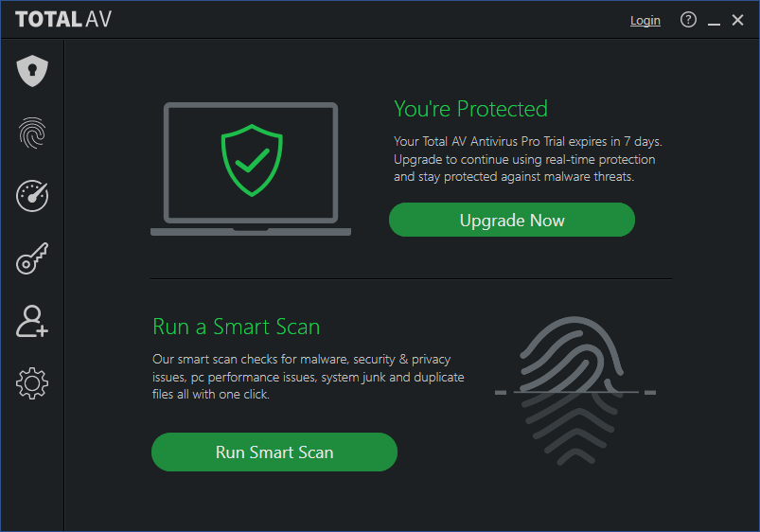The width and height of the screenshot is (760, 532).
Task: Click the add user sidebar icon
Action: pos(32,322)
